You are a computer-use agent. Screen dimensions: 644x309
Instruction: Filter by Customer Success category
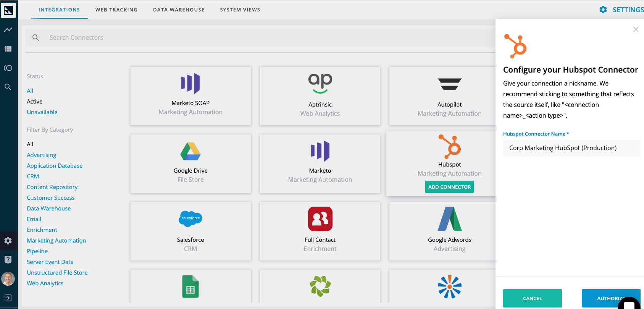point(51,198)
